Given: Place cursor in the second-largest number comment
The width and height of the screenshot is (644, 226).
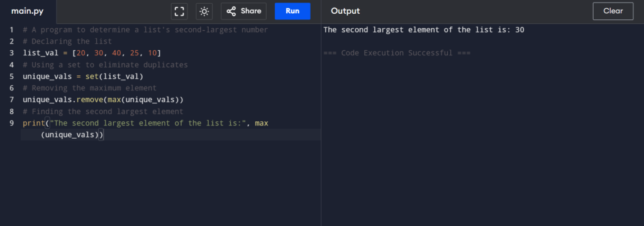Looking at the screenshot, I should (145, 30).
